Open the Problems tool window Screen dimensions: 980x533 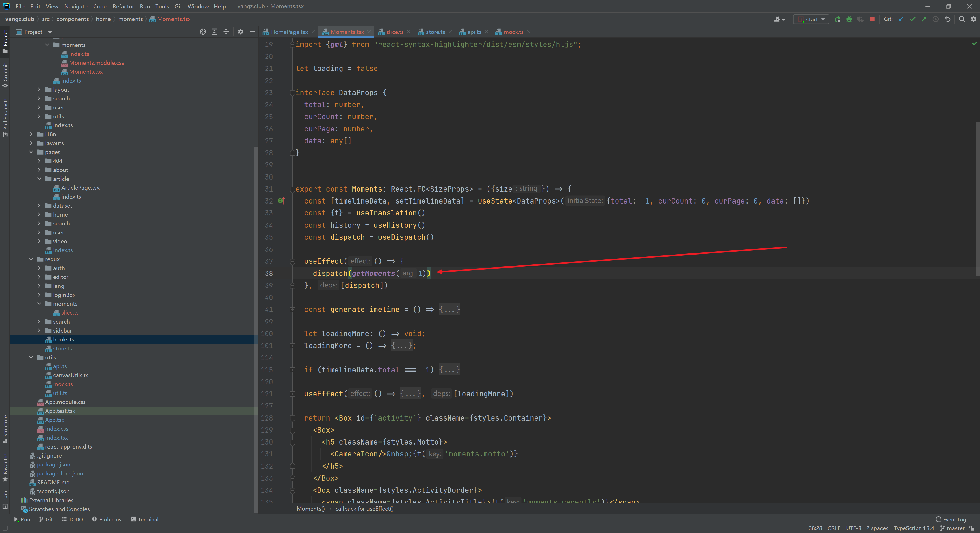point(106,519)
